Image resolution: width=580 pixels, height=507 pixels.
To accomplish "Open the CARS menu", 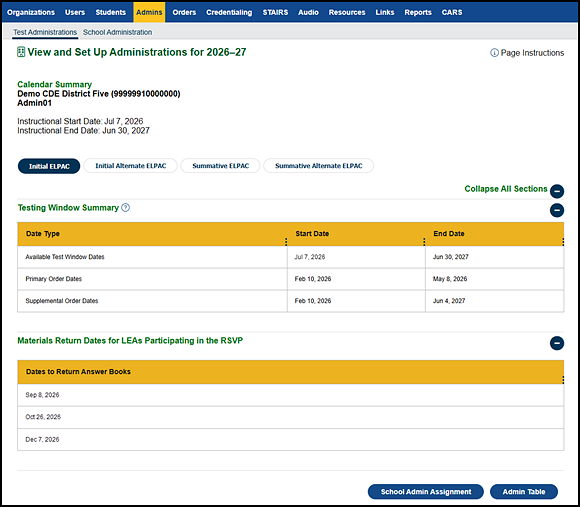I will pos(452,12).
